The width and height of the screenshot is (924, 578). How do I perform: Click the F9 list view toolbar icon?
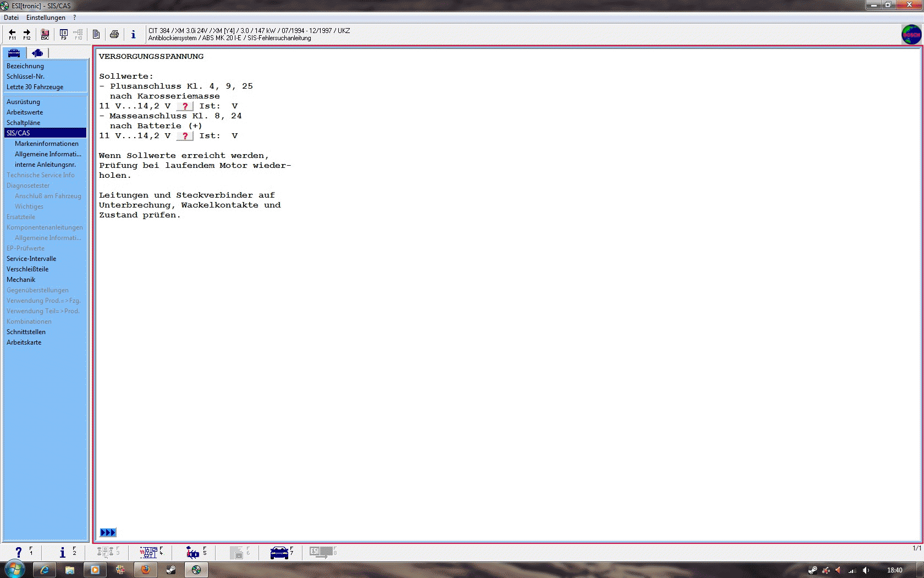(x=64, y=34)
